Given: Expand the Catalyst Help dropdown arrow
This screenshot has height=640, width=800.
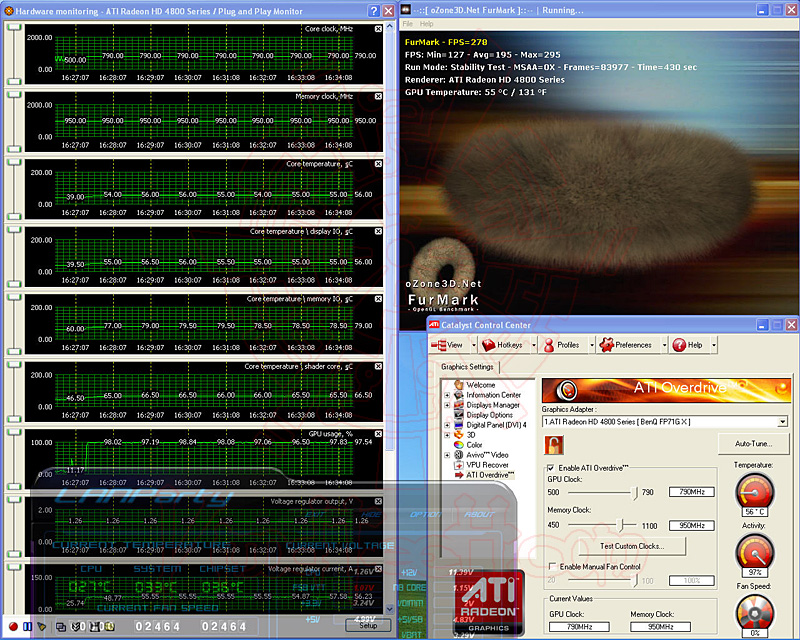Looking at the screenshot, I should click(714, 346).
